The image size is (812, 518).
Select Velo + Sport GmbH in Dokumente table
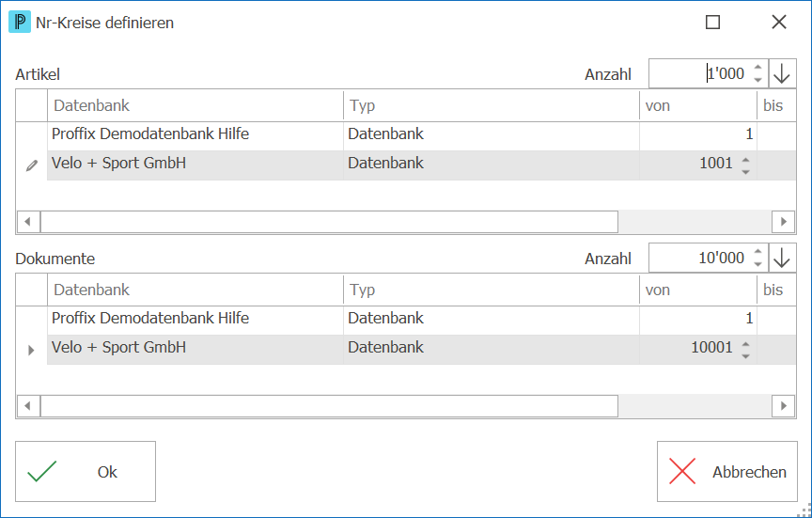(195, 348)
